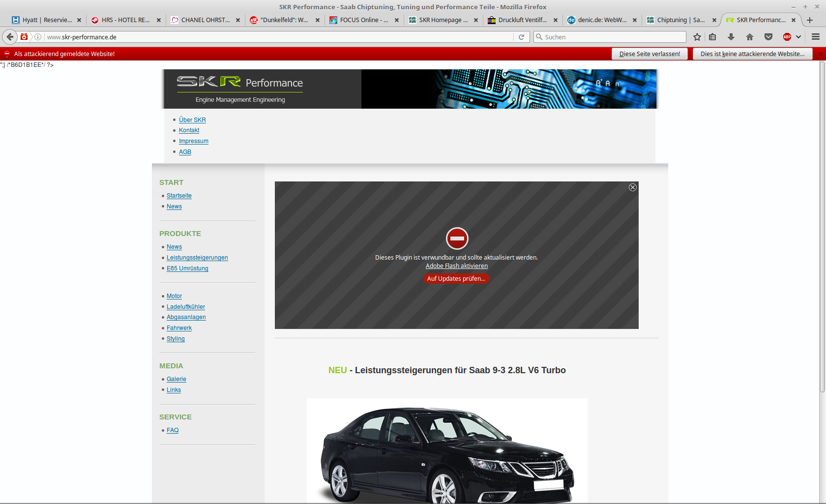Screen dimensions: 826x504
Task: Switch to the denic.de WebWhois tab
Action: click(x=602, y=20)
